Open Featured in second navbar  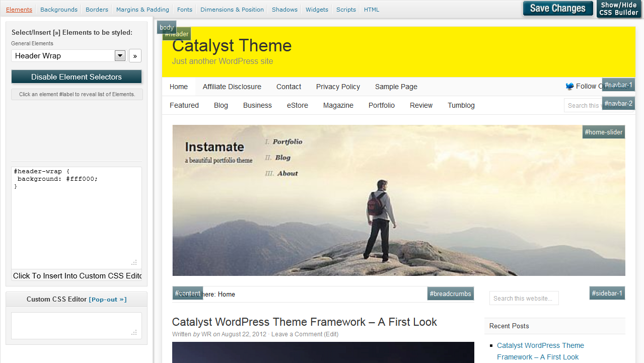[x=184, y=105]
